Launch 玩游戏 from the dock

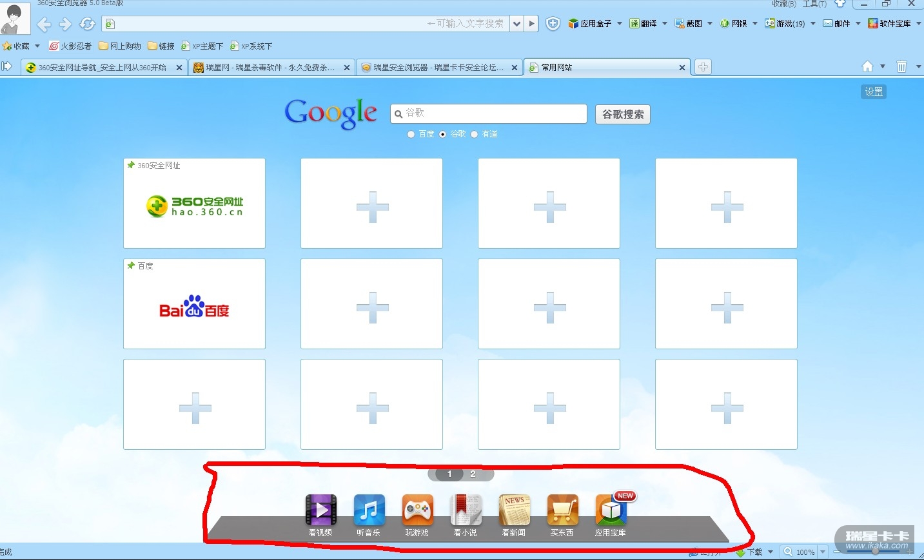click(x=417, y=516)
